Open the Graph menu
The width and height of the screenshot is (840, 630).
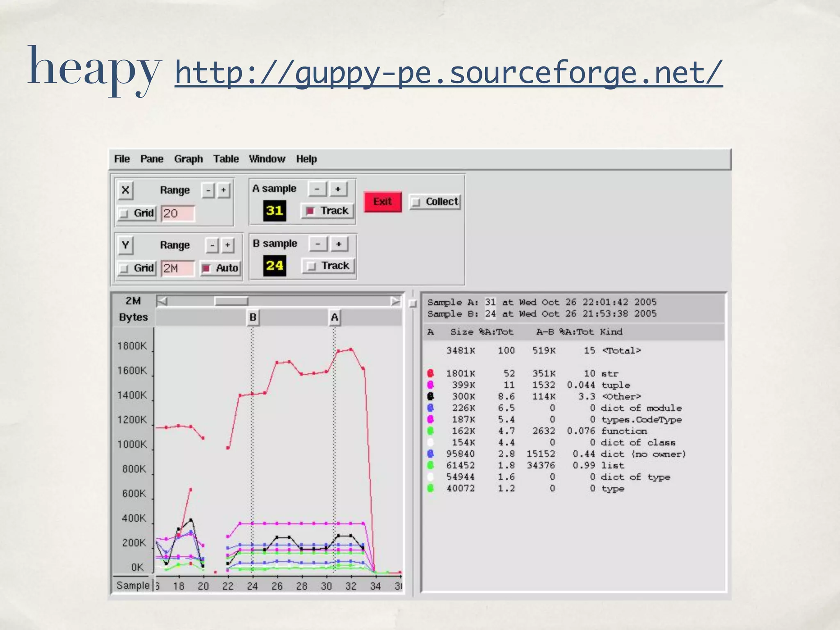click(x=188, y=159)
